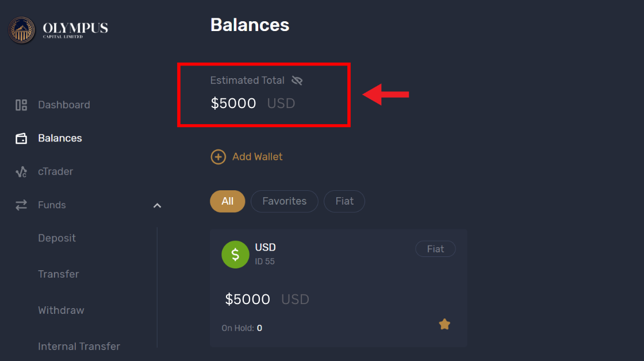Screen dimensions: 644x361
Task: Click the Olympus Capital logo
Action: point(57,29)
